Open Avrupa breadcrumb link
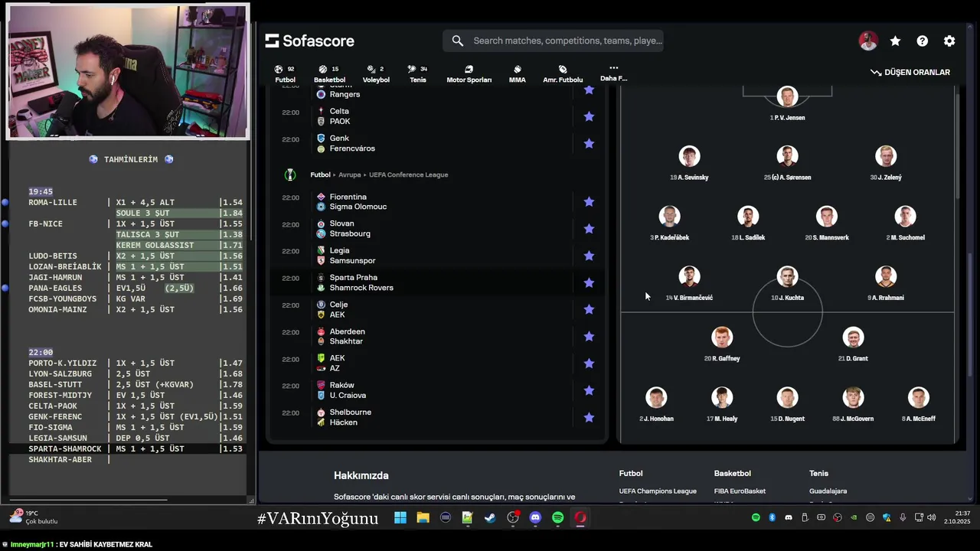The height and width of the screenshot is (551, 980). 349,174
